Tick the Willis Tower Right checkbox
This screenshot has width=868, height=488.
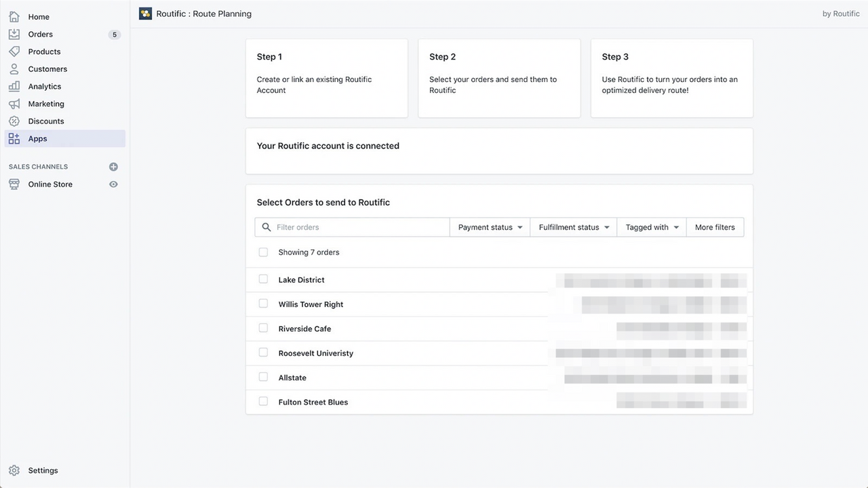[x=263, y=304]
